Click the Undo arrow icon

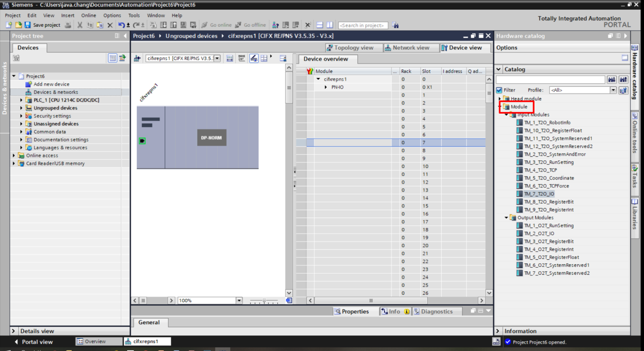[x=122, y=25]
